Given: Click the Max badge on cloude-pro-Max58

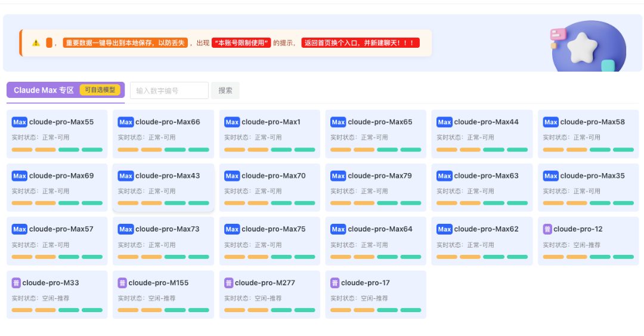Looking at the screenshot, I should 551,122.
